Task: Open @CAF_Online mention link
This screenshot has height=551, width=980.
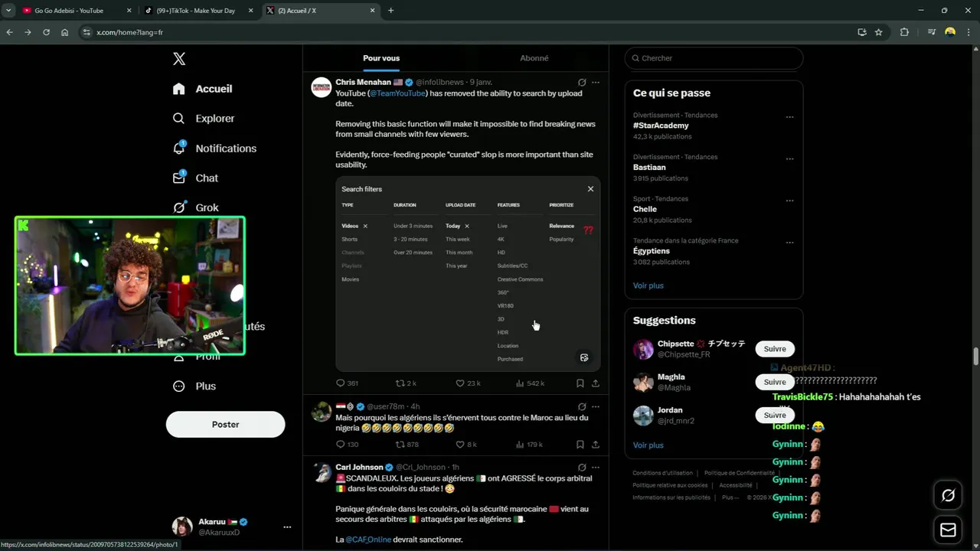Action: (x=368, y=540)
